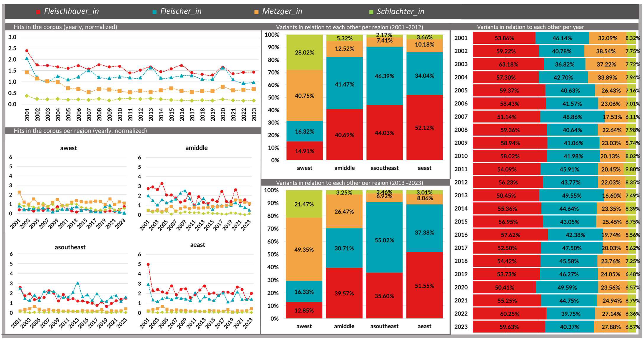Click the 12.85% red awest segment
Screen dimensions: 644x342
[x=304, y=310]
